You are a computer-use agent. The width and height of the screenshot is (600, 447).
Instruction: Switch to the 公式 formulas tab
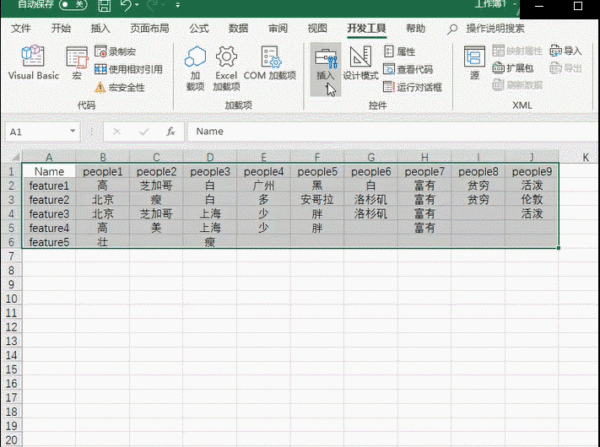(199, 28)
